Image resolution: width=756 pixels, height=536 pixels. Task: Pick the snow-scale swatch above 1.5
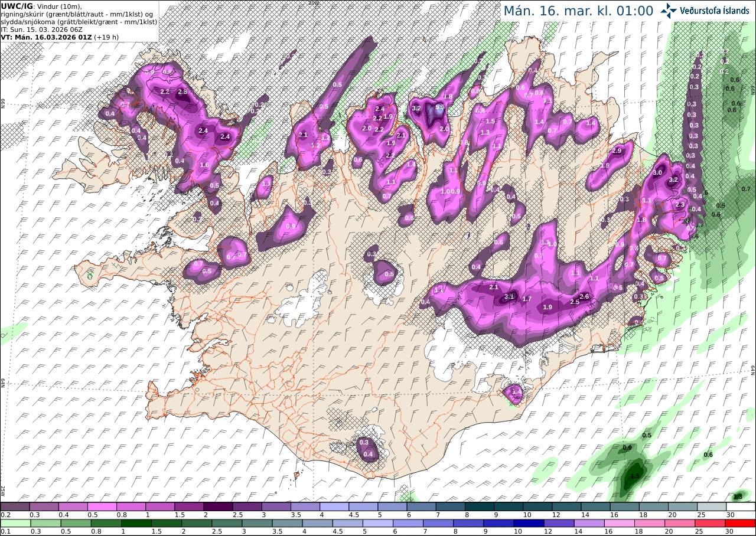coord(189,506)
